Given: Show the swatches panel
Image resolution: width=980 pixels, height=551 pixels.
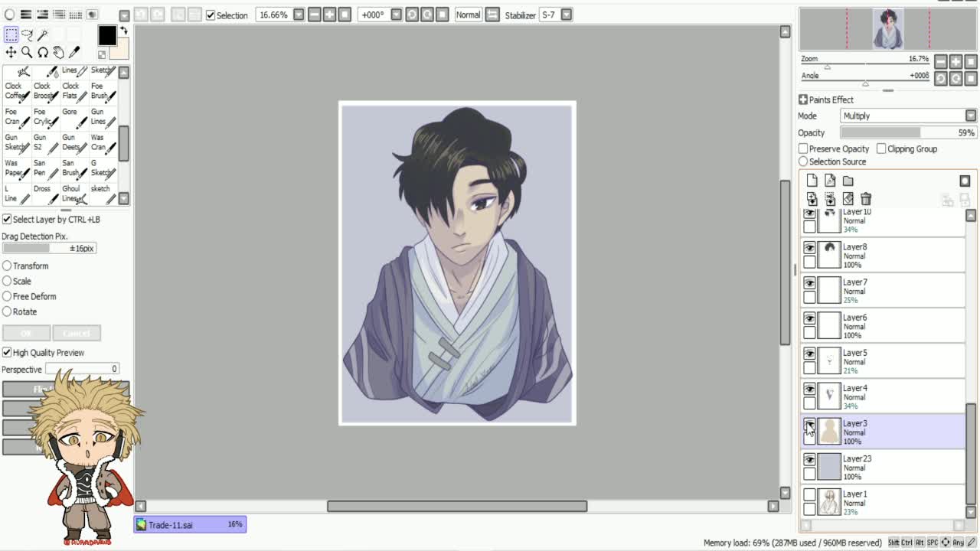Looking at the screenshot, I should 76,15.
